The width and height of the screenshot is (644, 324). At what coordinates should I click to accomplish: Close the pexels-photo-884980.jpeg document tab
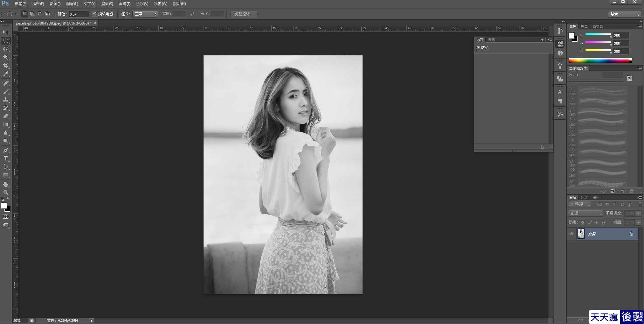coord(95,23)
